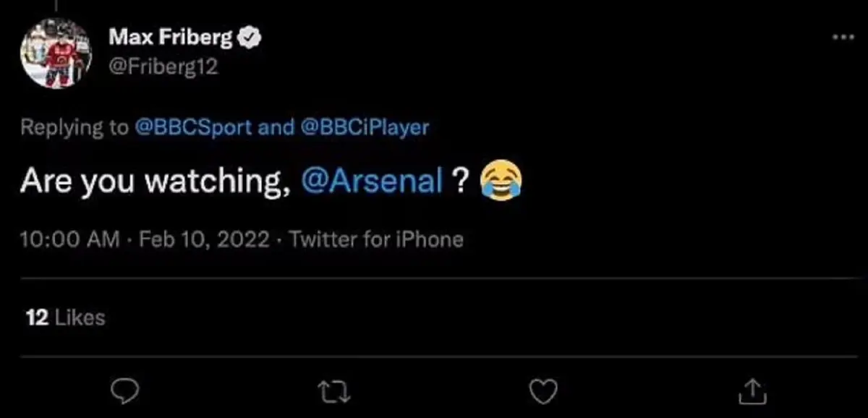Click the Max Friberg display name
This screenshot has height=418, width=868.
click(x=171, y=38)
